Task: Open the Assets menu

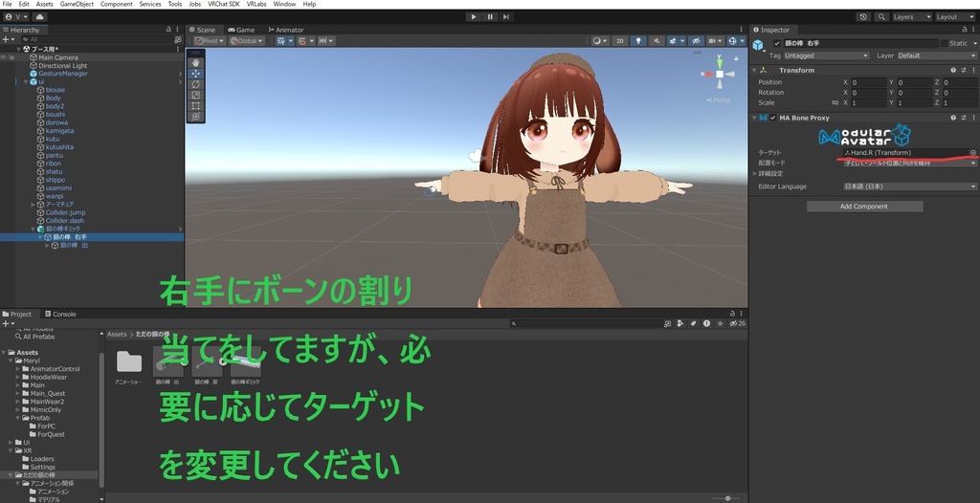Action: click(x=44, y=4)
